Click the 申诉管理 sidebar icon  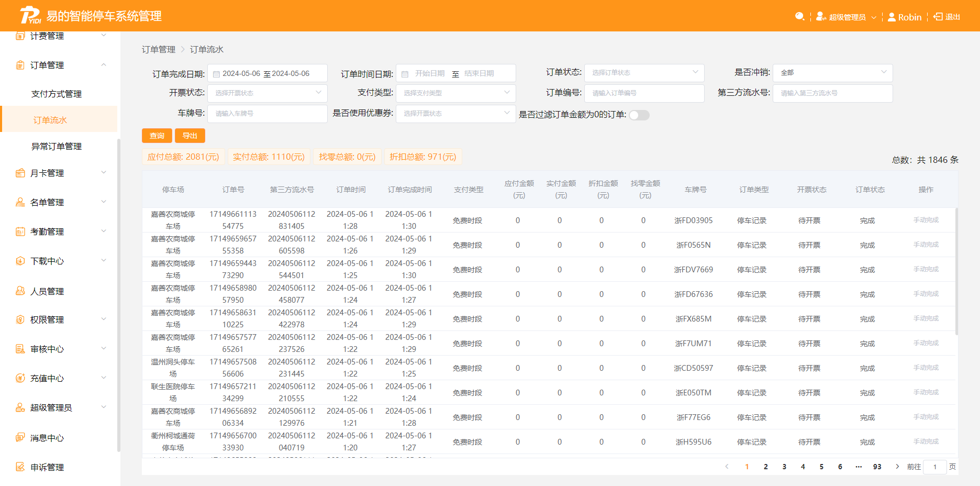tap(20, 467)
